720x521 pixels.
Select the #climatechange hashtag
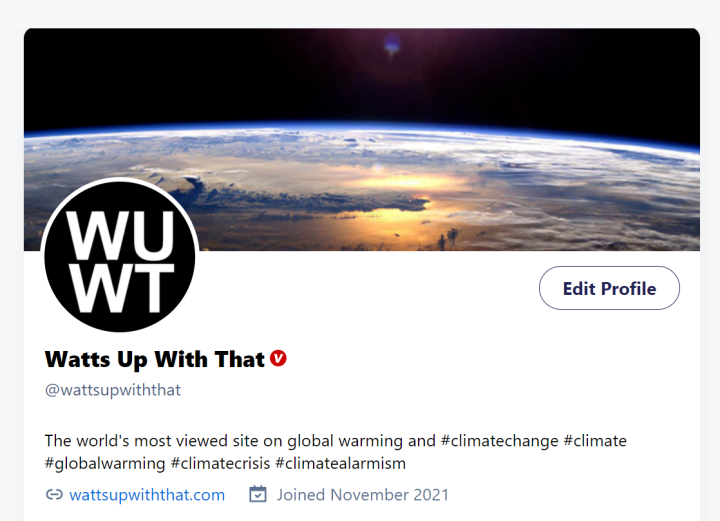(x=500, y=441)
